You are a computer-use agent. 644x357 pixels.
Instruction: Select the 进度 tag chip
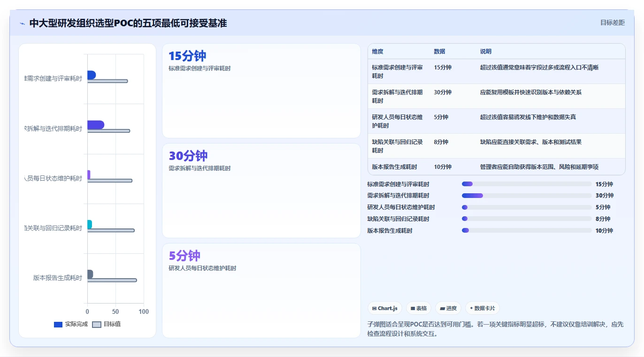point(448,308)
